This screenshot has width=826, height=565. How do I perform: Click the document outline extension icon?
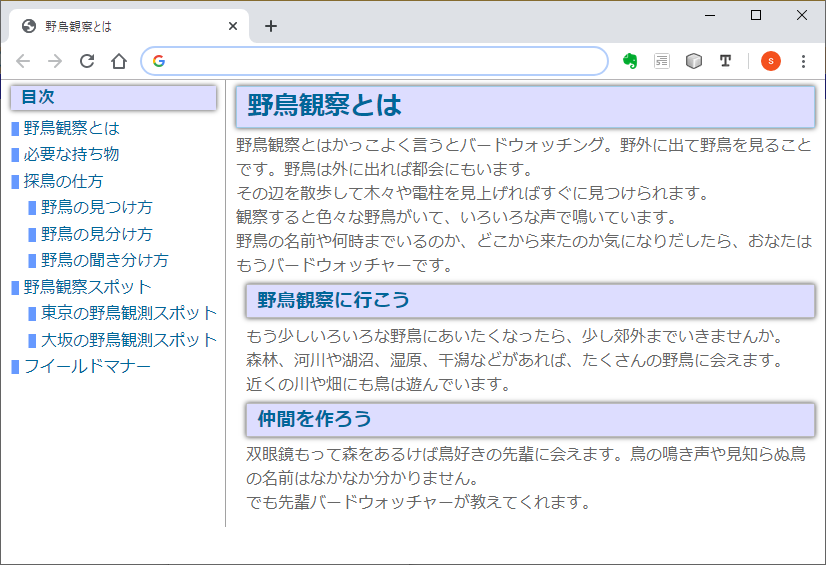tap(662, 61)
